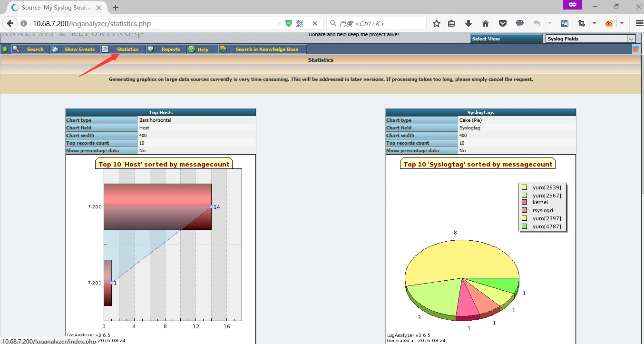Click the green Help question mark icon
This screenshot has height=344, width=644.
(x=191, y=49)
